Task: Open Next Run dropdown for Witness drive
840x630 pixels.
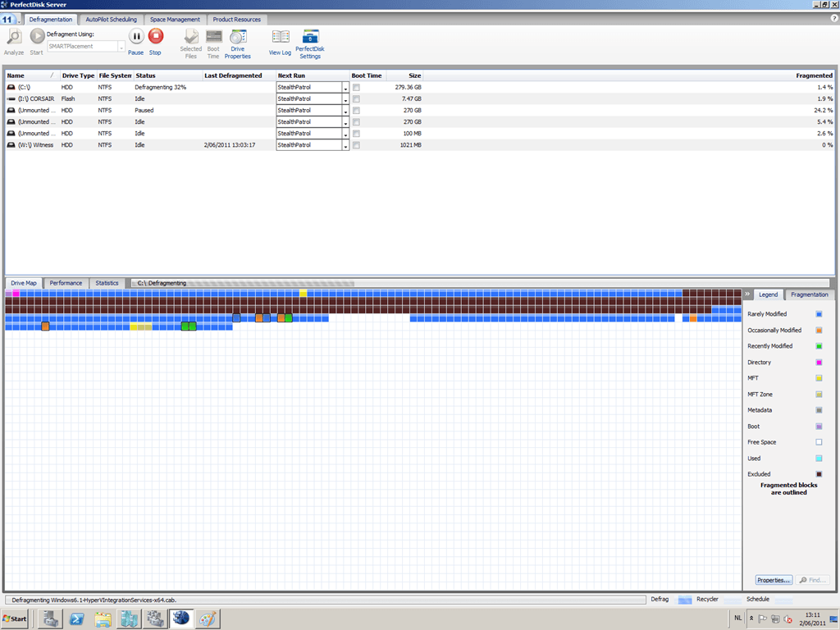Action: 345,145
